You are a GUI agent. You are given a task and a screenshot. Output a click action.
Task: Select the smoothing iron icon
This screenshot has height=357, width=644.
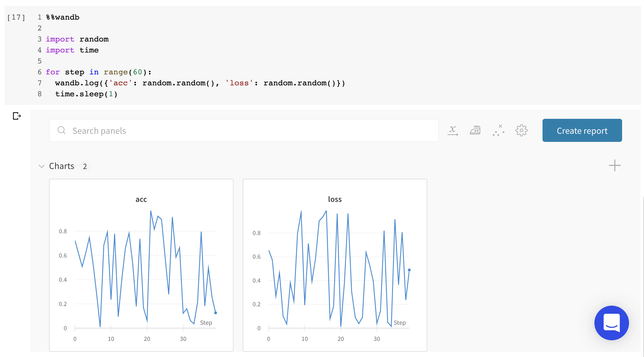point(475,130)
